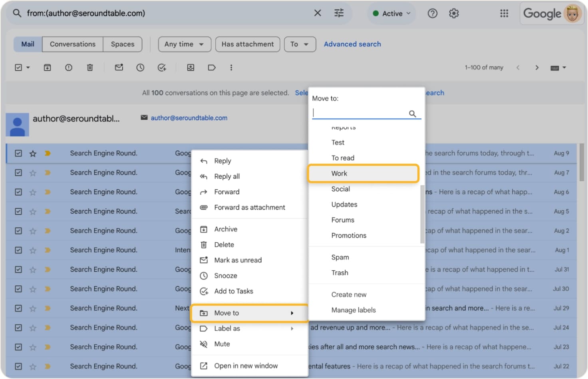Screen dimensions: 588x379
Task: Uncheck the Aug 7 email checkbox
Action: click(18, 172)
